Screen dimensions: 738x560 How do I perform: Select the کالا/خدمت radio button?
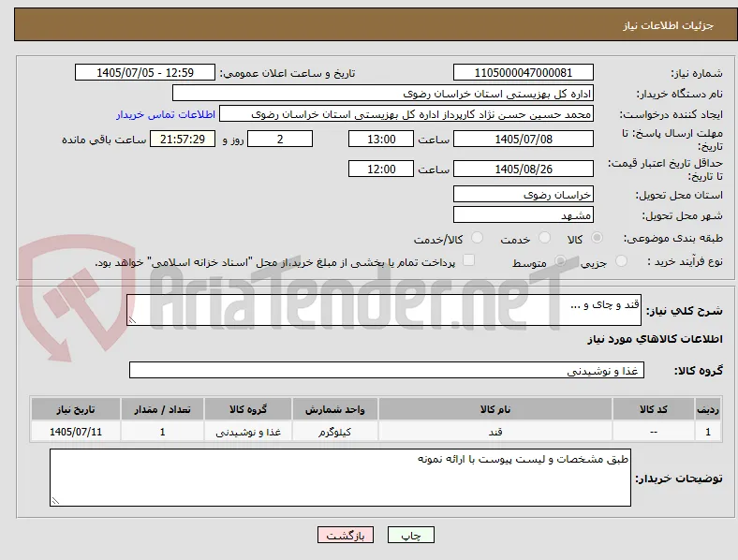tap(478, 238)
